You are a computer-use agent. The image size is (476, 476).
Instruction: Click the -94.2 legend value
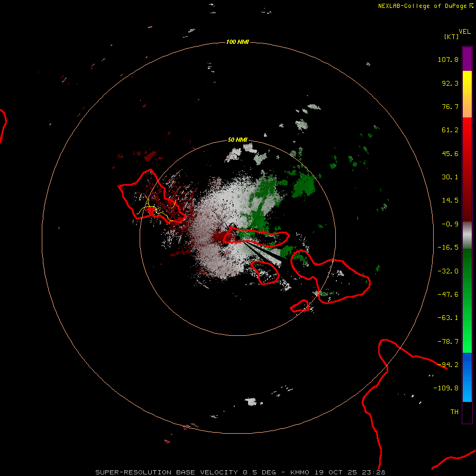448,365
